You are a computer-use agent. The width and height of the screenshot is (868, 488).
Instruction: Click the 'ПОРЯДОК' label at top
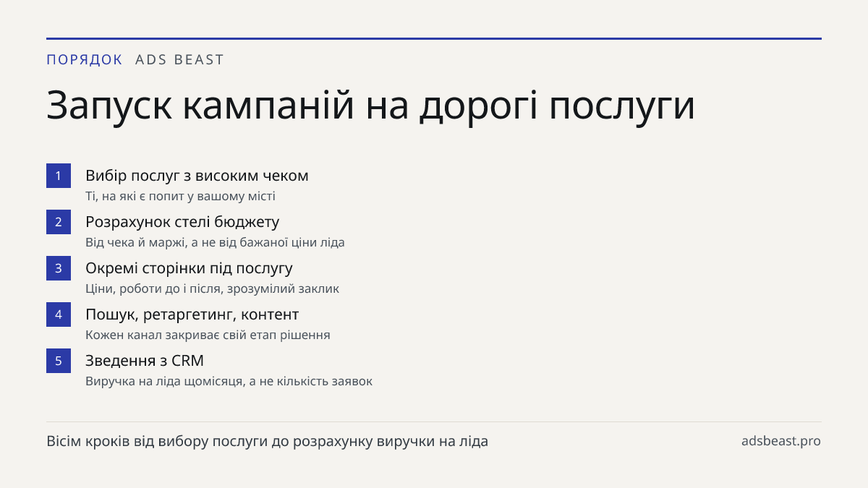(x=85, y=60)
